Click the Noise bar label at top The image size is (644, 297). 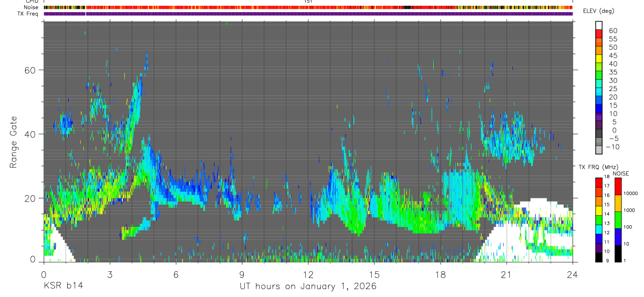(x=32, y=7)
